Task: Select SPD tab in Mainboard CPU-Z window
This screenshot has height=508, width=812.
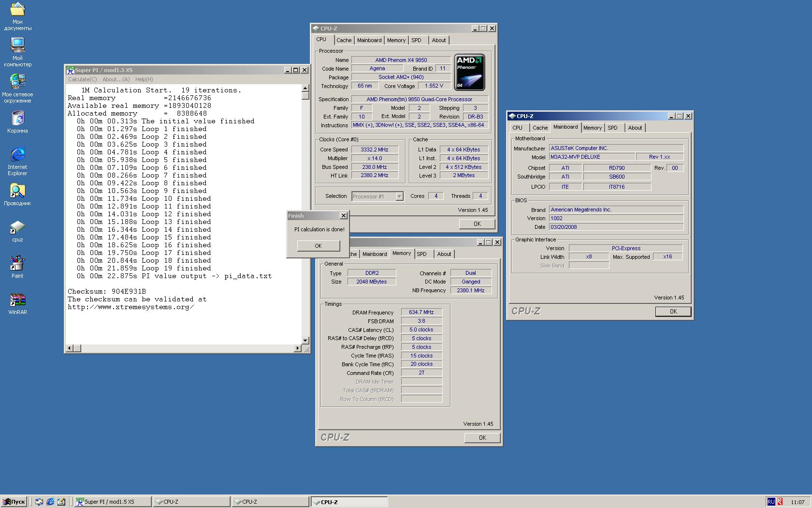Action: point(613,128)
